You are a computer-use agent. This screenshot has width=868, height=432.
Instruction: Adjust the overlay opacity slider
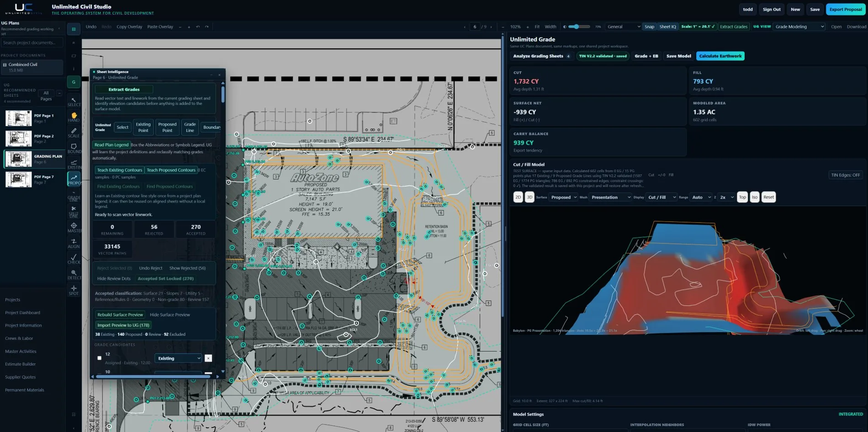click(x=579, y=27)
